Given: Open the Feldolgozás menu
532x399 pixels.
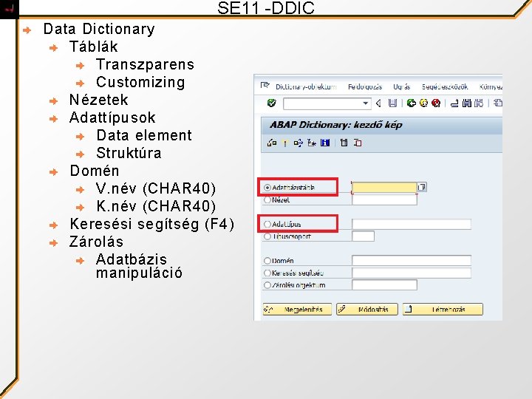Looking at the screenshot, I should [x=365, y=87].
